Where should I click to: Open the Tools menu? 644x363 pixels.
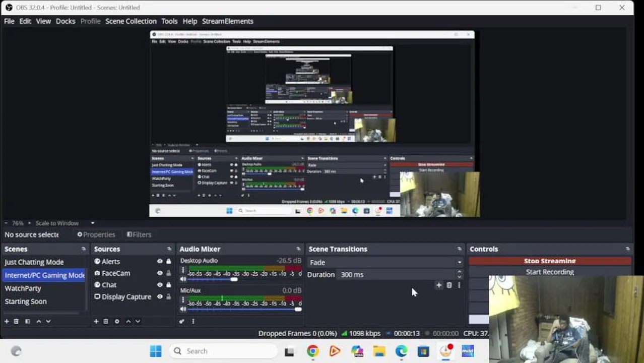point(169,21)
